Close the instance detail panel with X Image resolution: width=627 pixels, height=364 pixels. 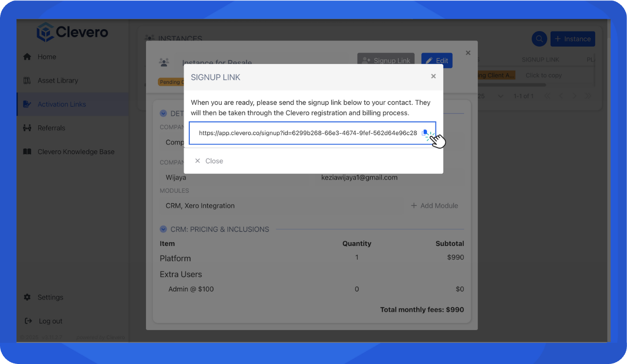pyautogui.click(x=468, y=53)
